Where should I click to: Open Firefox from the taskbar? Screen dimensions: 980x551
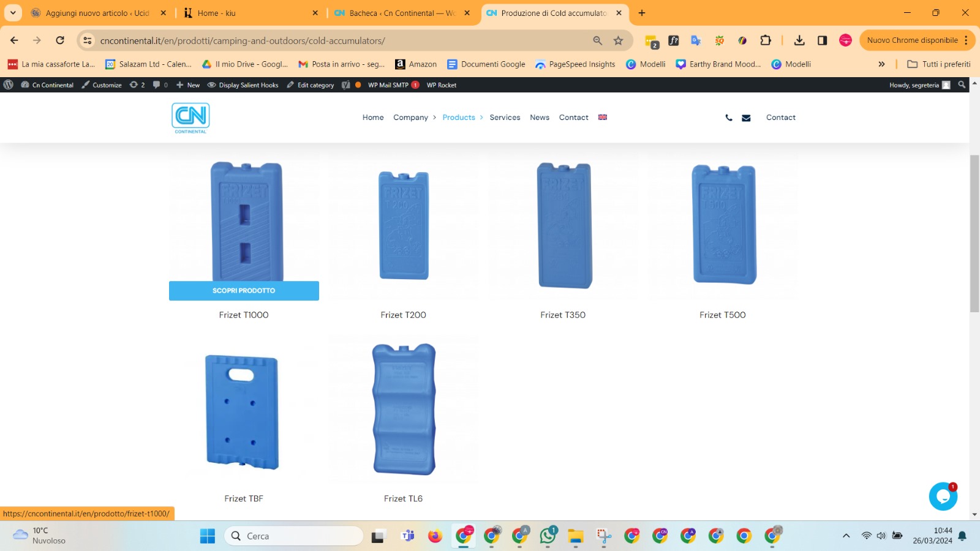(435, 536)
